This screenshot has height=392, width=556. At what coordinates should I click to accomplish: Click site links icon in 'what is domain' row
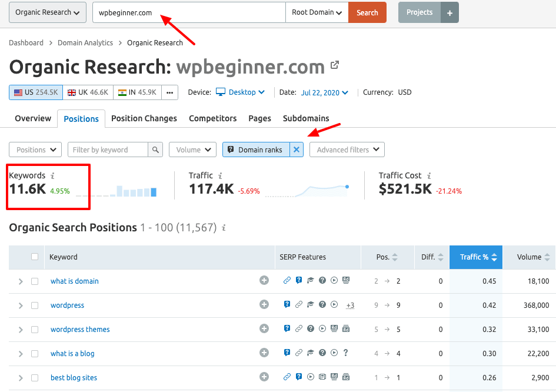tap(287, 281)
